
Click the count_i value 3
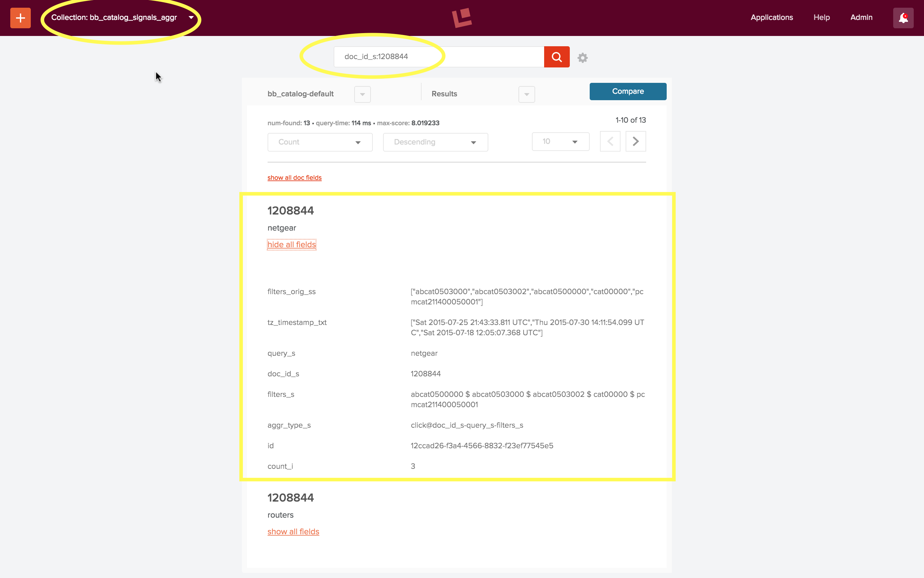413,466
